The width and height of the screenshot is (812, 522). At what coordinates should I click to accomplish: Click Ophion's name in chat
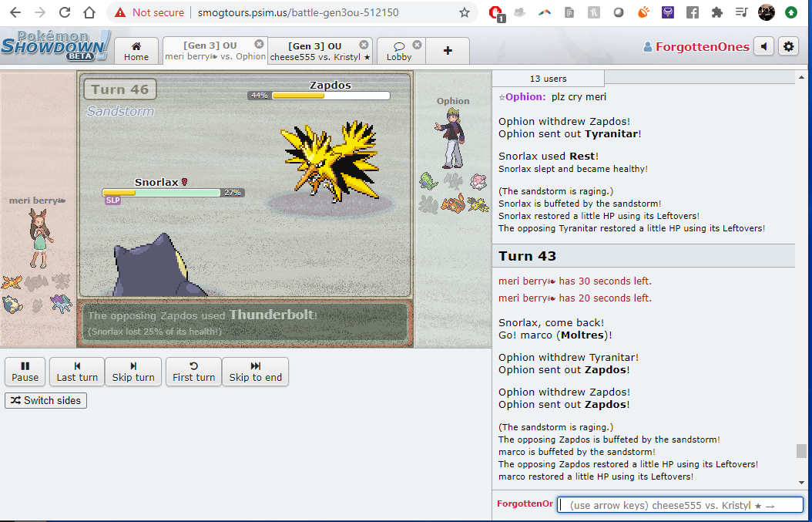[525, 97]
